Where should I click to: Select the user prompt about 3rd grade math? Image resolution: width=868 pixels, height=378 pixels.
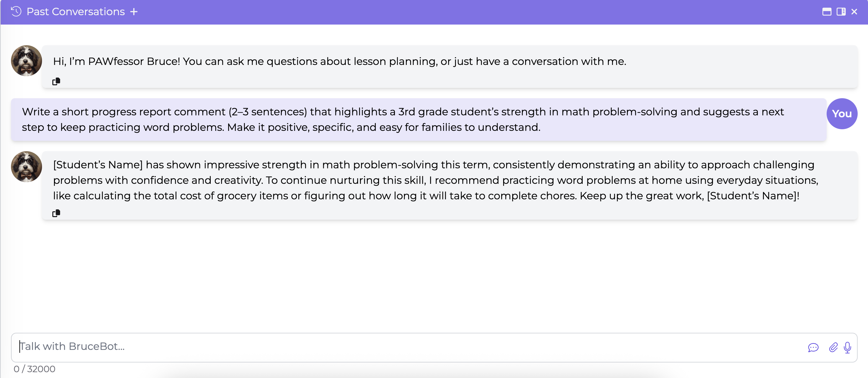click(403, 120)
